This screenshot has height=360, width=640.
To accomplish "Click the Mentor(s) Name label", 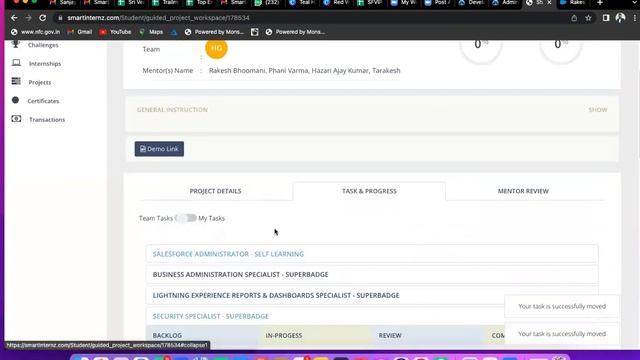I will (x=167, y=71).
